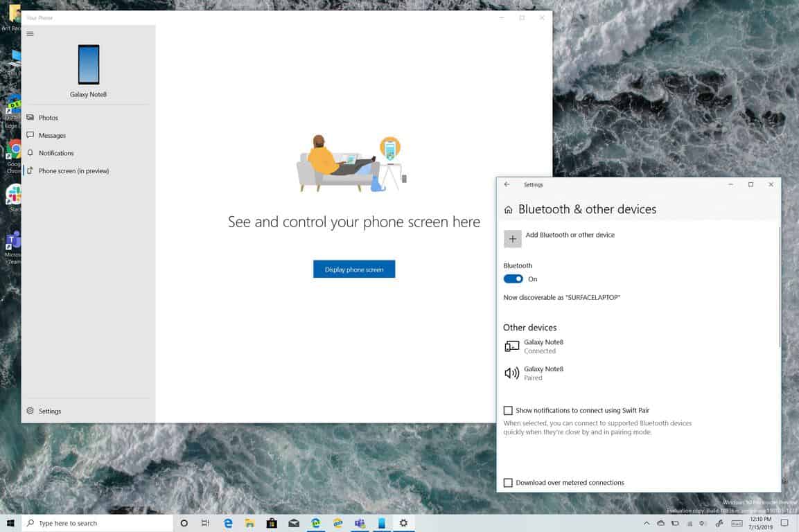Viewport: 799px width, 532px height.
Task: Show hidden system tray icons
Action: pos(647,523)
